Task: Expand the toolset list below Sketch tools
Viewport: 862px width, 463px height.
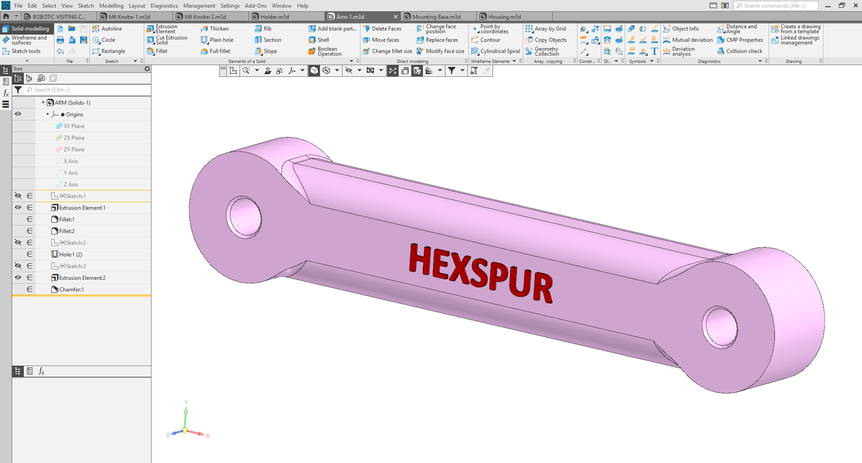Action: [x=27, y=61]
